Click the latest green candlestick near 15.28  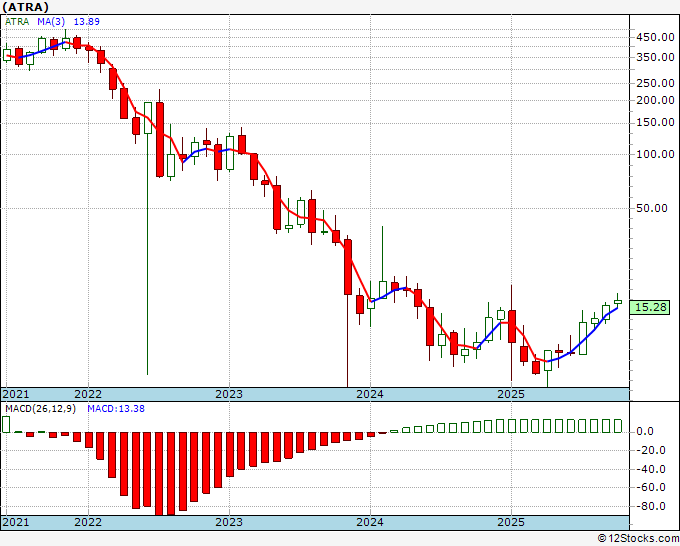point(618,302)
